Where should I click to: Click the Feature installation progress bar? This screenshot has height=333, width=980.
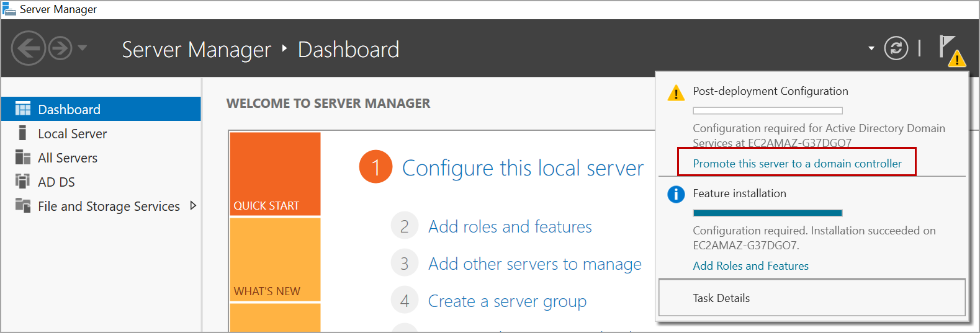point(767,213)
